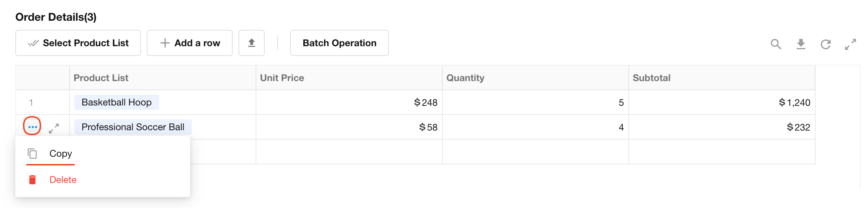Click the $248 unit price cell
The width and height of the screenshot is (868, 208).
349,103
